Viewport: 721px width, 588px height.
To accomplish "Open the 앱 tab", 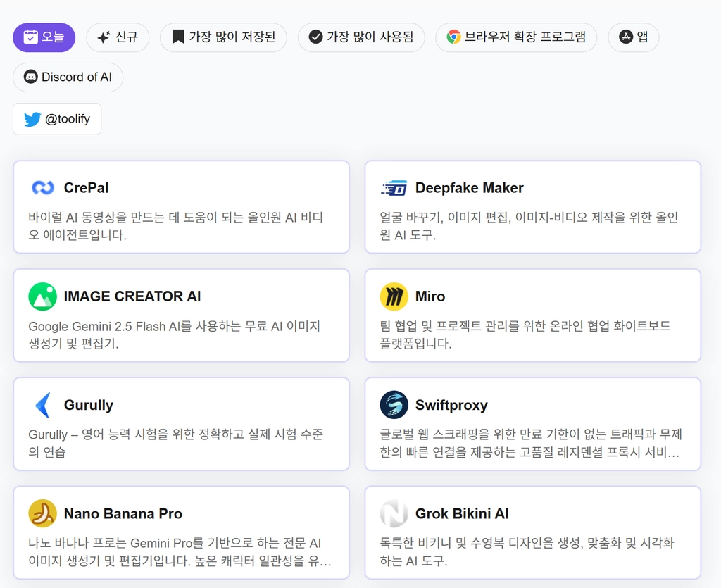I will pos(634,37).
